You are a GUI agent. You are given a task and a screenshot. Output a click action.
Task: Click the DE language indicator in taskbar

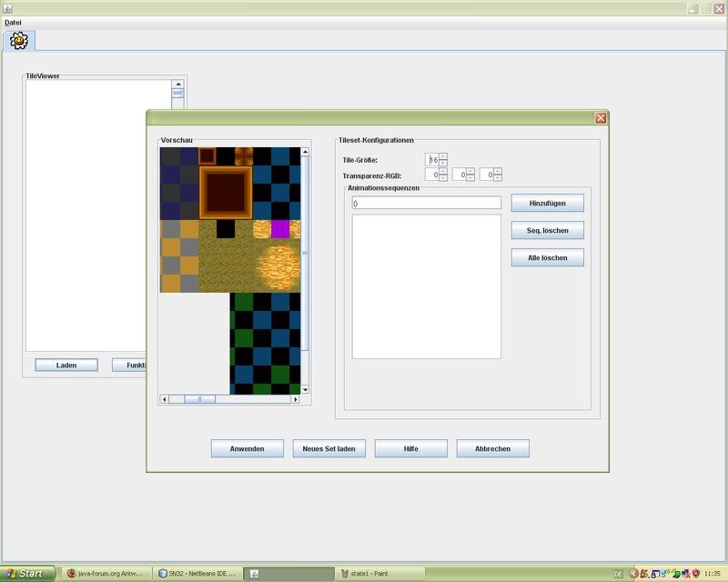[x=618, y=574]
